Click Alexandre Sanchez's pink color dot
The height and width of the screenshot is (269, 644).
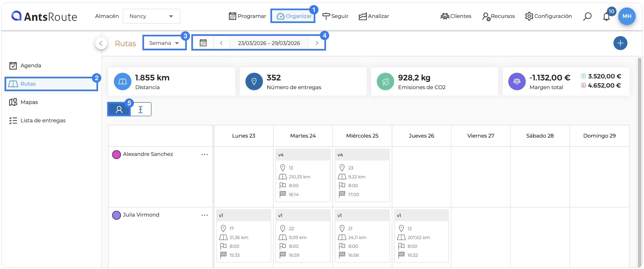tap(116, 155)
